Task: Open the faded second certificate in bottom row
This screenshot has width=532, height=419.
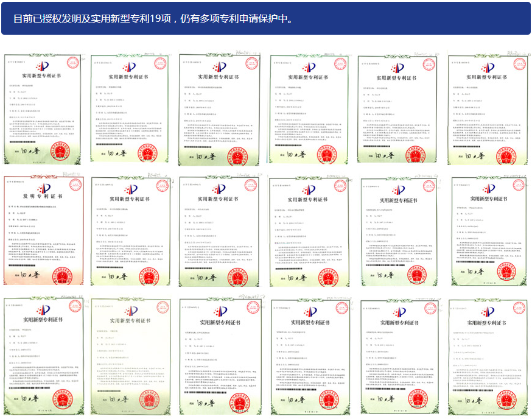Action: 131,356
